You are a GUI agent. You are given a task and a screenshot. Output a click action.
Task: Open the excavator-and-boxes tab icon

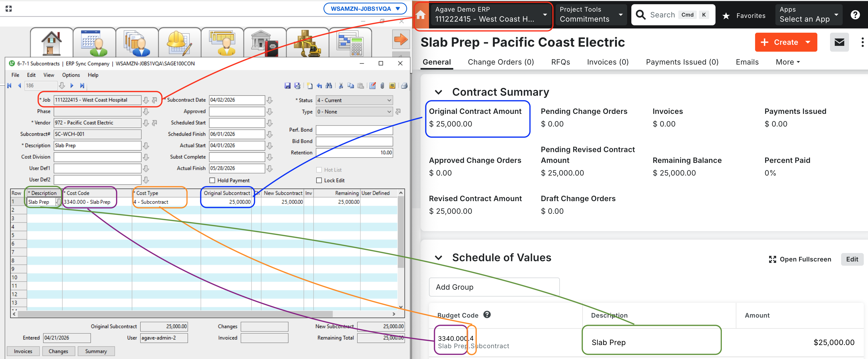[308, 43]
